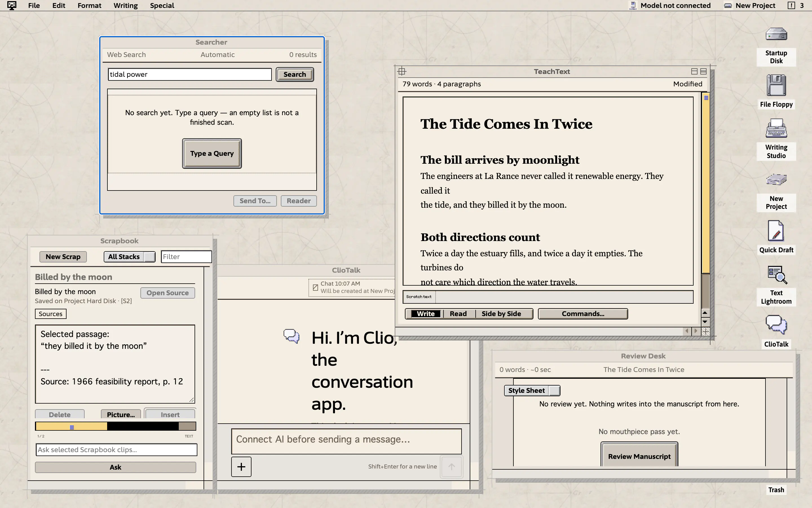The height and width of the screenshot is (508, 812).
Task: Open the Picture... option in Scrapbook
Action: [121, 414]
